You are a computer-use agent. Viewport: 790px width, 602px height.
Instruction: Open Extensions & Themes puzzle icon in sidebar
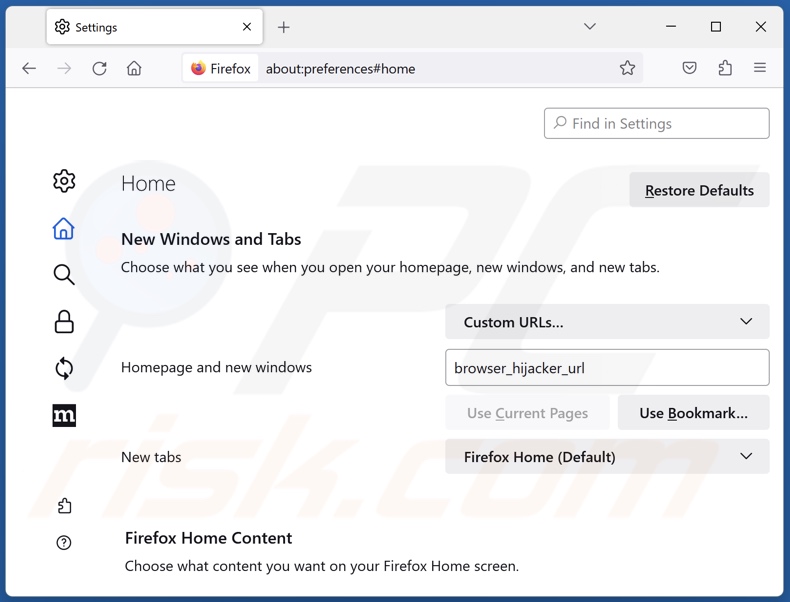coord(64,506)
